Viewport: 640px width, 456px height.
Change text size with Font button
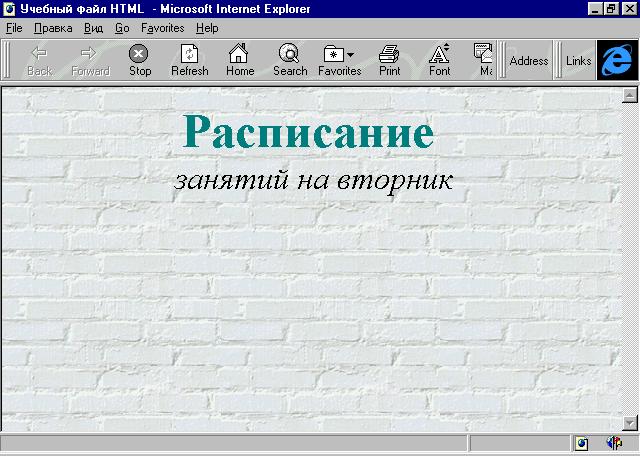tap(439, 60)
